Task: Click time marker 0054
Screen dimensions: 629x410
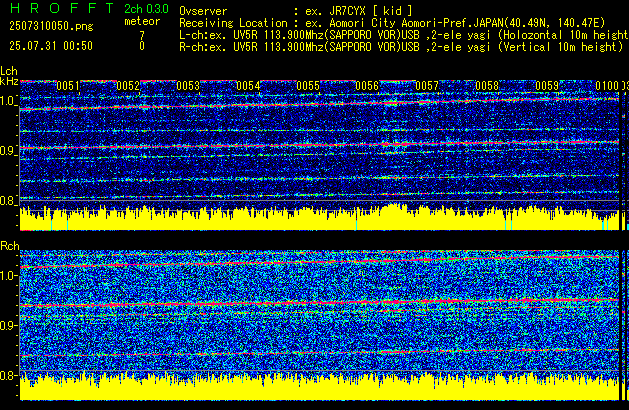Action: pos(248,86)
